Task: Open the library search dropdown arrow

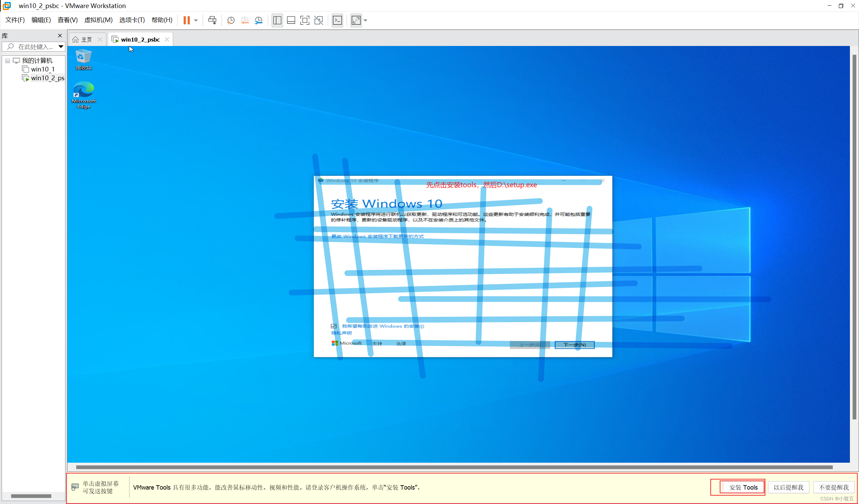Action: (x=61, y=47)
